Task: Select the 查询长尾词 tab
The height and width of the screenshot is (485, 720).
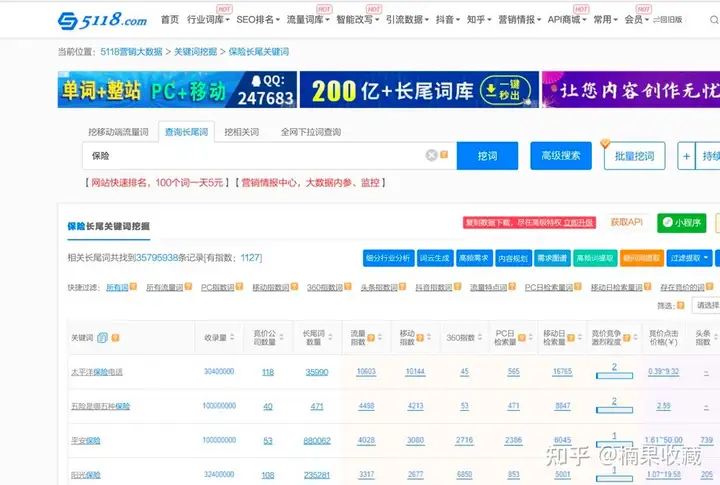Action: (x=186, y=132)
